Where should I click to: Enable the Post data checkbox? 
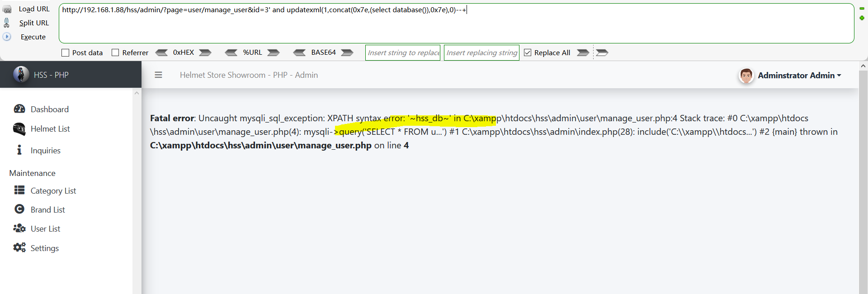coord(65,52)
